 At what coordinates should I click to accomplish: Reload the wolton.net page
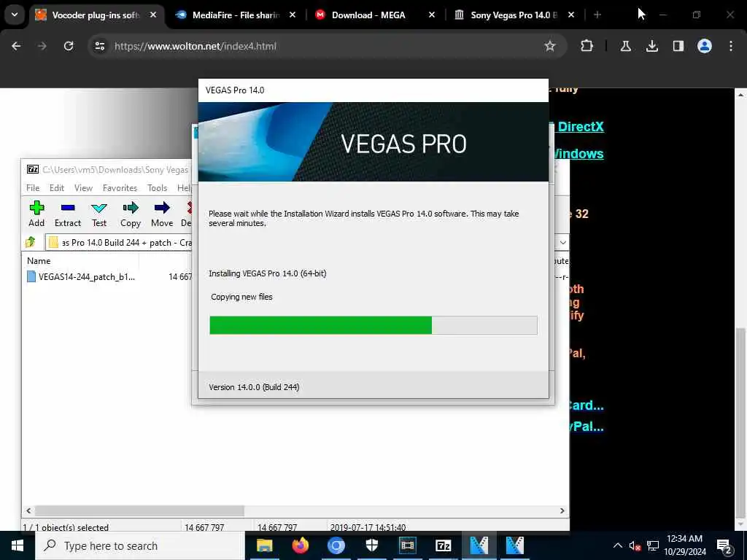[x=69, y=46]
